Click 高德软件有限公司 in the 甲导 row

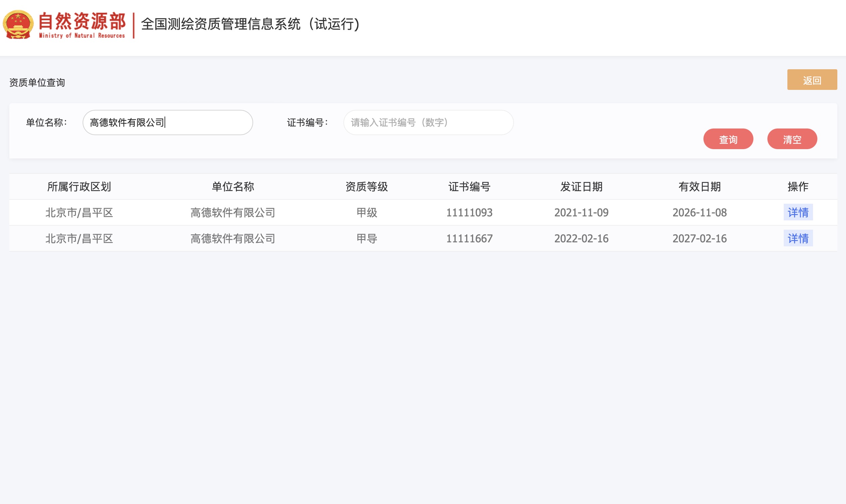(233, 239)
